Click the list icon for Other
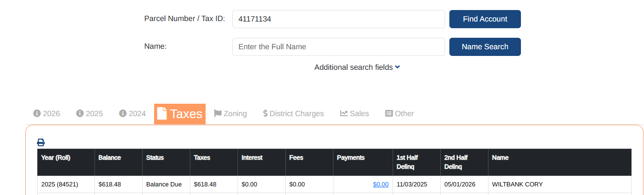Viewport: 644px width, 195px height. [389, 113]
